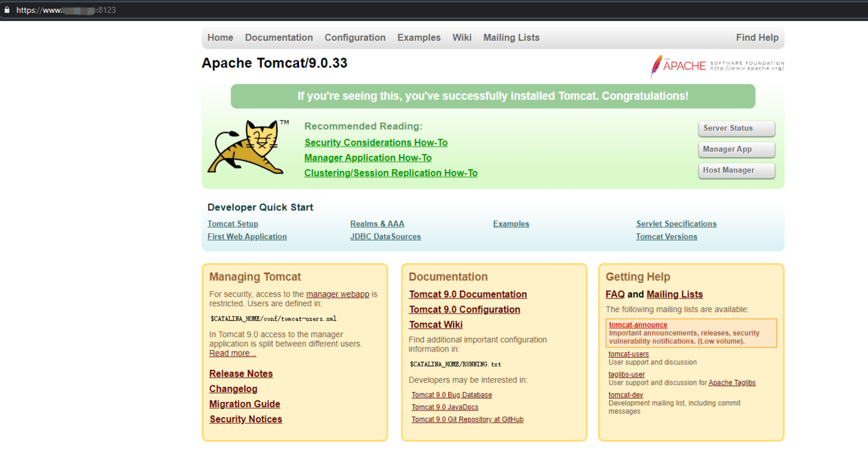Open the tomcat-users mailing list link
The image size is (868, 458).
pyautogui.click(x=629, y=354)
